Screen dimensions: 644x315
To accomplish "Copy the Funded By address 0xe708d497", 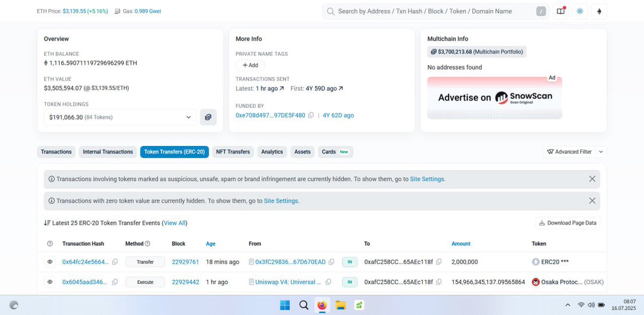I will click(311, 115).
